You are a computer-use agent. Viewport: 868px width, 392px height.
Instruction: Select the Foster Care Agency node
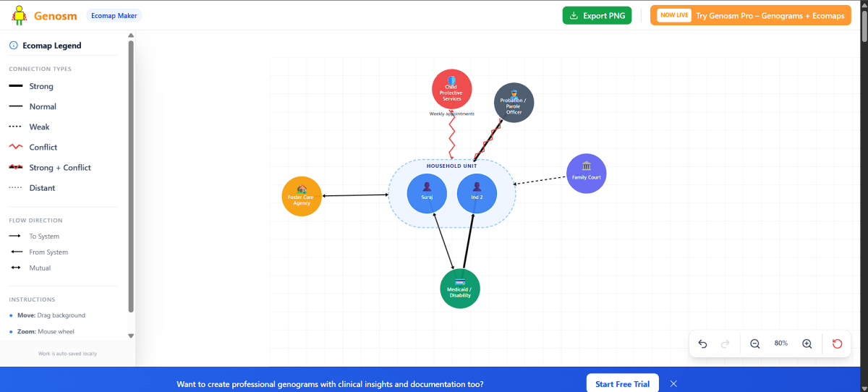click(x=302, y=196)
